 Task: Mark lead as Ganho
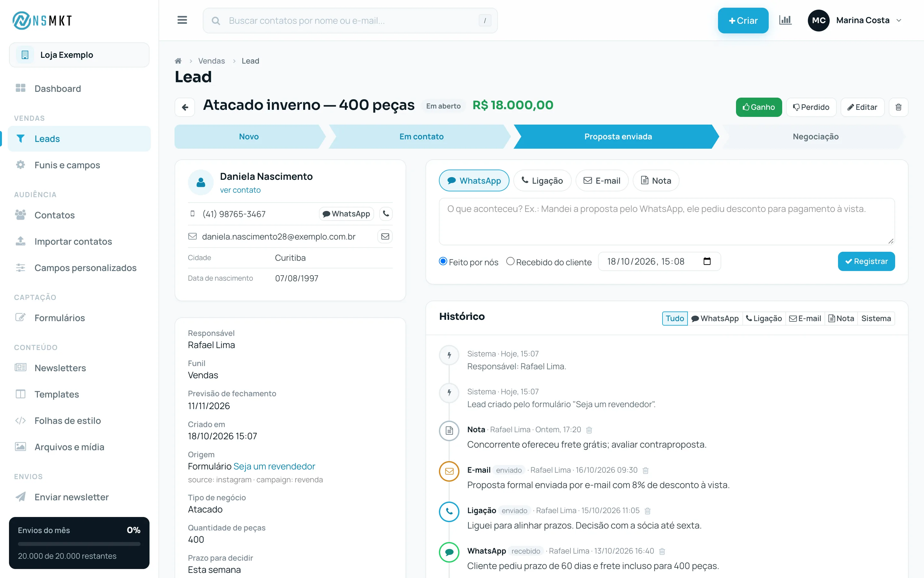point(759,107)
